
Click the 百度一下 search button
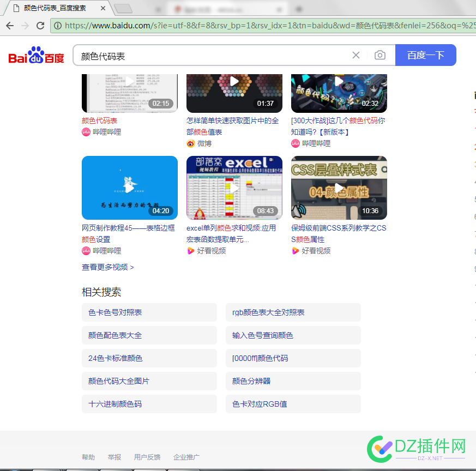426,55
